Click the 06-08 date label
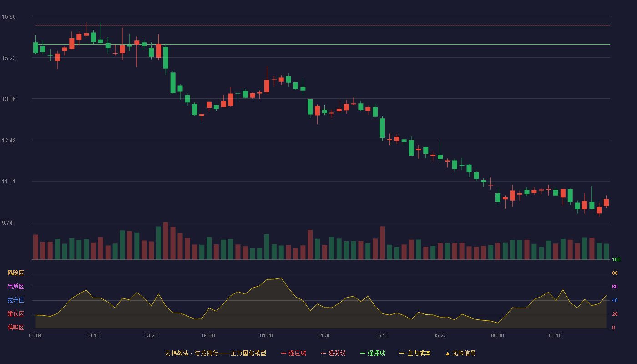This screenshot has height=364, width=637. (497, 335)
